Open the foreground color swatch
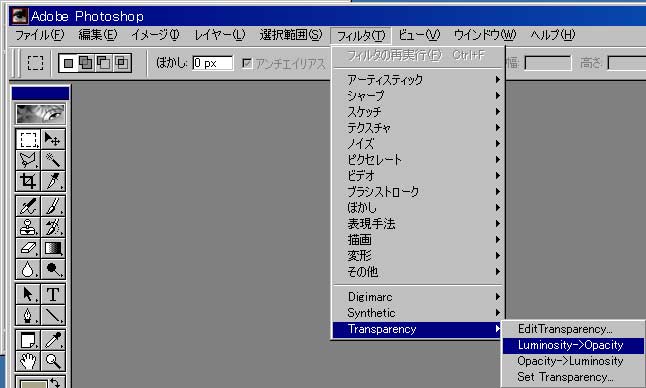The height and width of the screenshot is (388, 646). [33, 384]
